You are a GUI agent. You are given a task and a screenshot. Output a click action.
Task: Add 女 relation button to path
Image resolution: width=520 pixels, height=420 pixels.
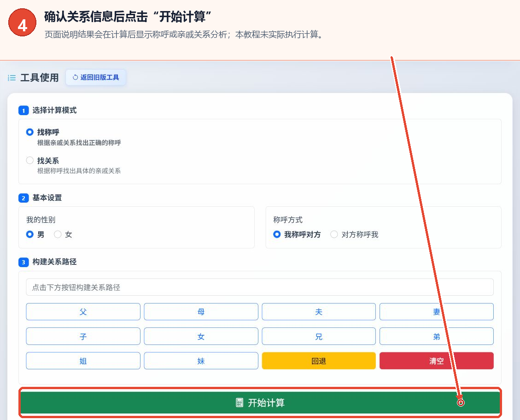tap(201, 337)
